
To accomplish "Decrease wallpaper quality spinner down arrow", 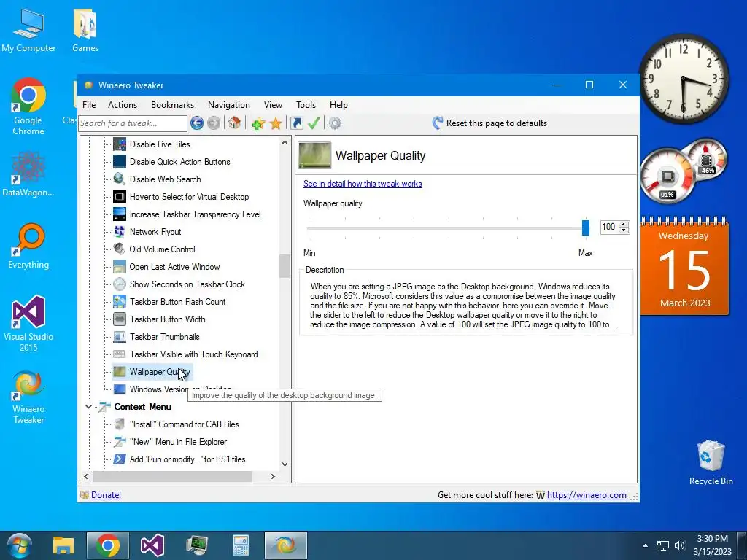I will coord(624,230).
